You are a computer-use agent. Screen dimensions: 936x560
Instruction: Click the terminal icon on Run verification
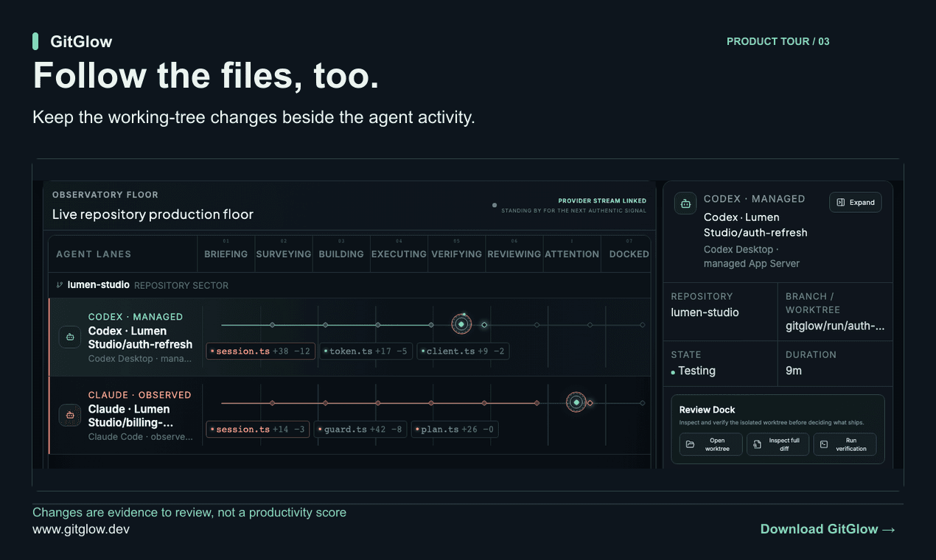[x=824, y=444]
